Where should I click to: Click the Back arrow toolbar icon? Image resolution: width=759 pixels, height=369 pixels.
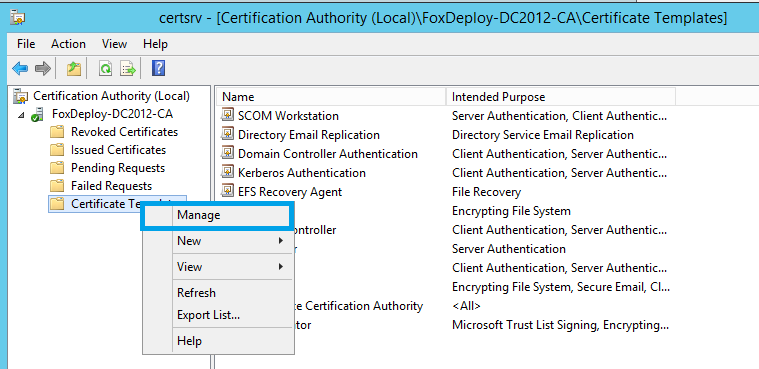click(x=20, y=69)
